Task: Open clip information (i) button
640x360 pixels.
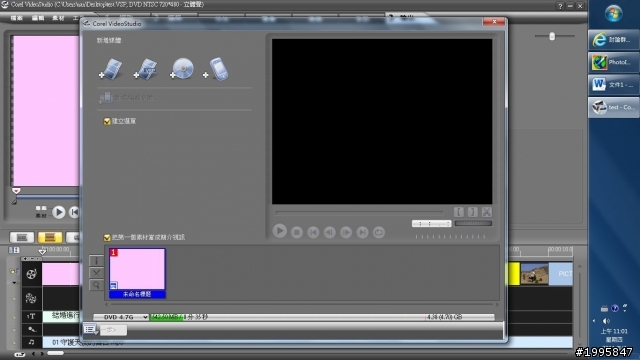Action: [x=96, y=260]
